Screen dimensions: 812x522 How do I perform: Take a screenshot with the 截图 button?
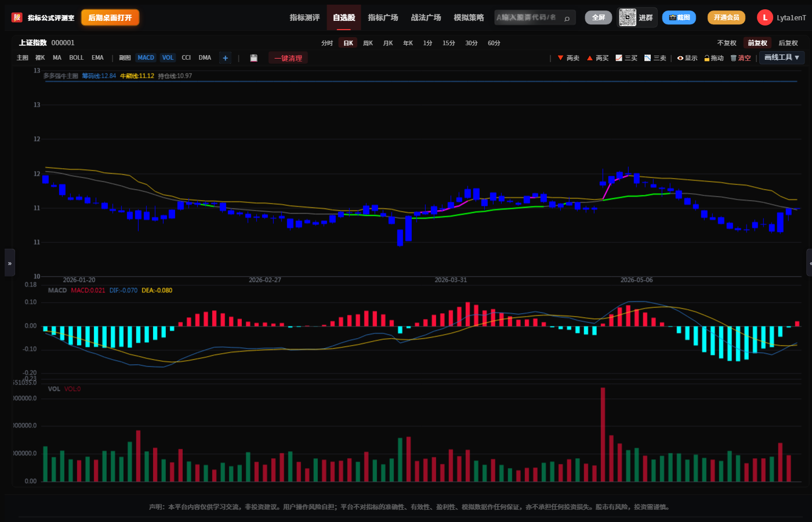(x=679, y=17)
